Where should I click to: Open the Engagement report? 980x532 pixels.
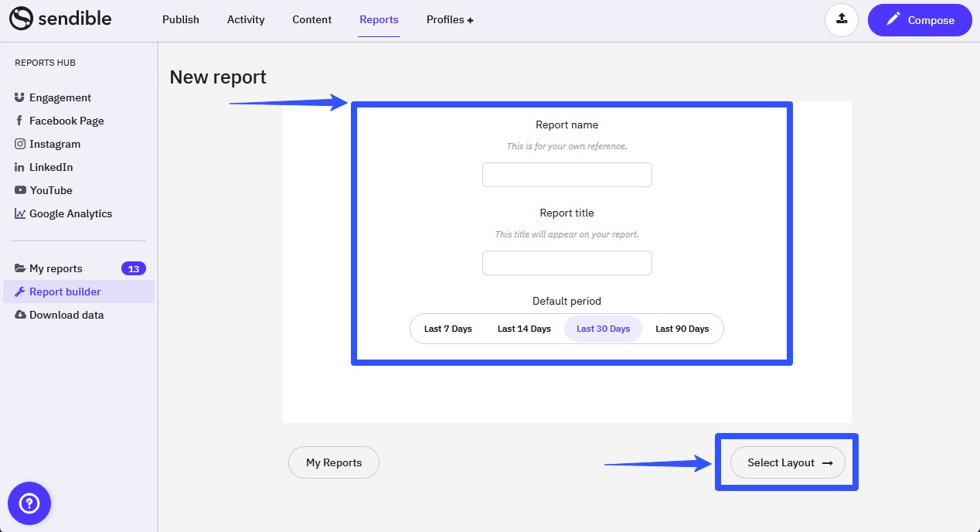tap(60, 97)
